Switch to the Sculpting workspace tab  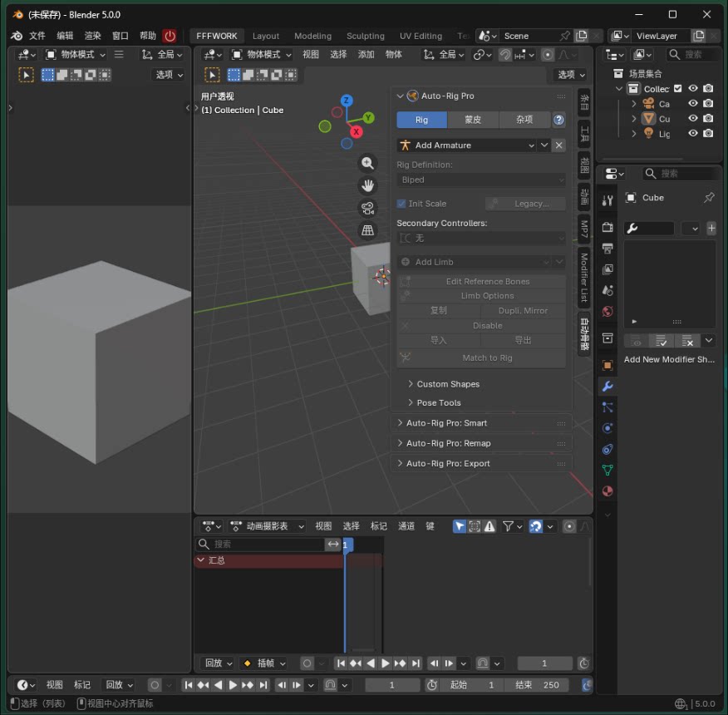click(x=366, y=36)
